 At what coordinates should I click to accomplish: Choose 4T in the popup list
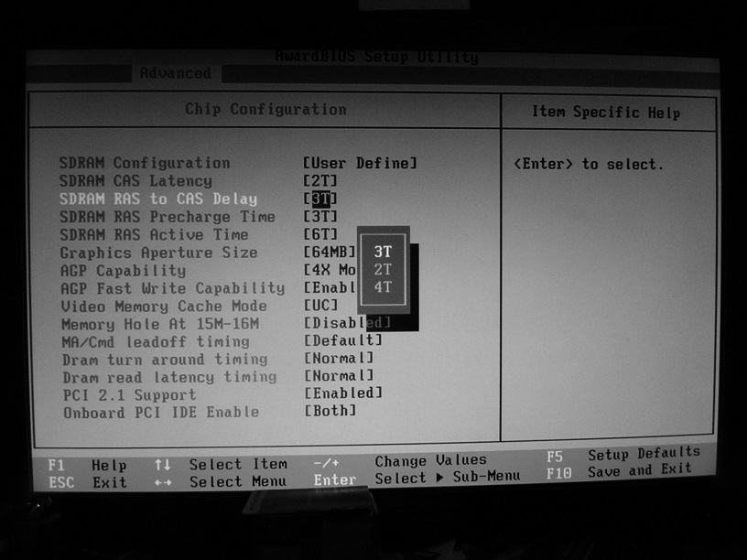click(x=383, y=287)
